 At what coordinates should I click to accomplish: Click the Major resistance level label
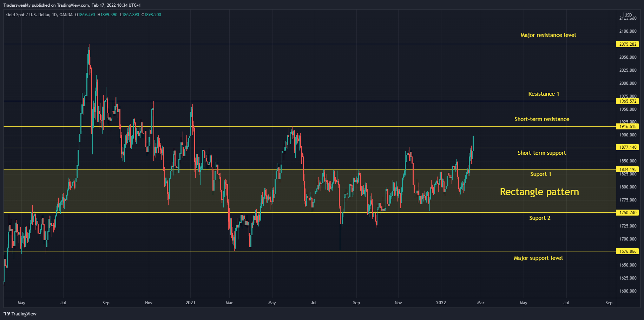click(548, 35)
